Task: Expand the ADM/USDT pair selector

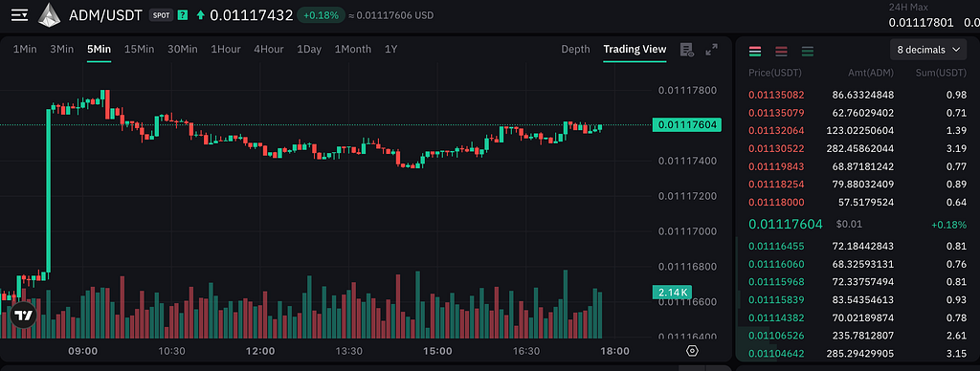Action: click(x=105, y=15)
